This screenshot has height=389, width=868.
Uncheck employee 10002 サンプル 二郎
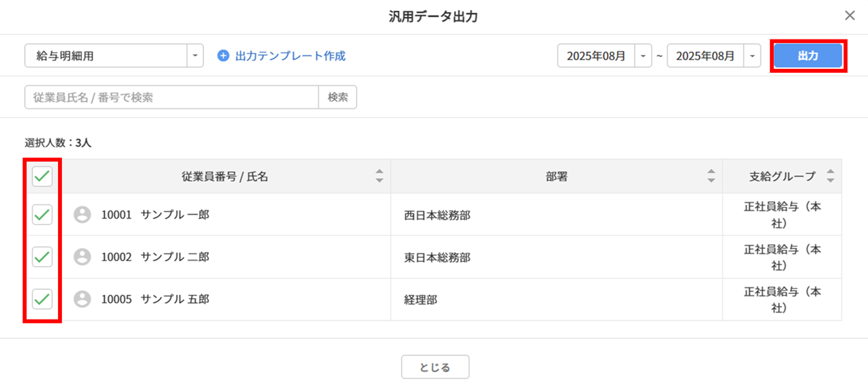pyautogui.click(x=42, y=257)
